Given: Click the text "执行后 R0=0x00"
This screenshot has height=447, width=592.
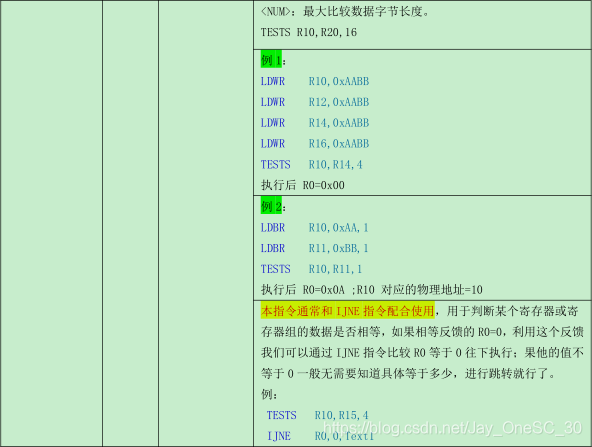Looking at the screenshot, I should 302,185.
